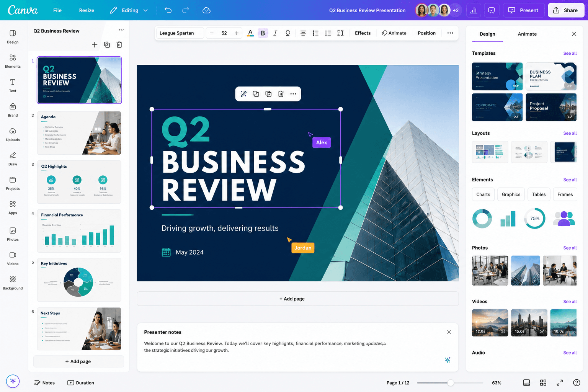Click the undo arrow icon
The width and height of the screenshot is (588, 392).
[168, 10]
